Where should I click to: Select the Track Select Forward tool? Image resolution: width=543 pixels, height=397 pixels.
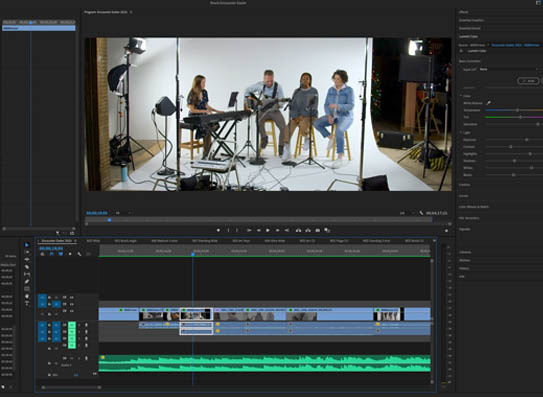pos(27,252)
